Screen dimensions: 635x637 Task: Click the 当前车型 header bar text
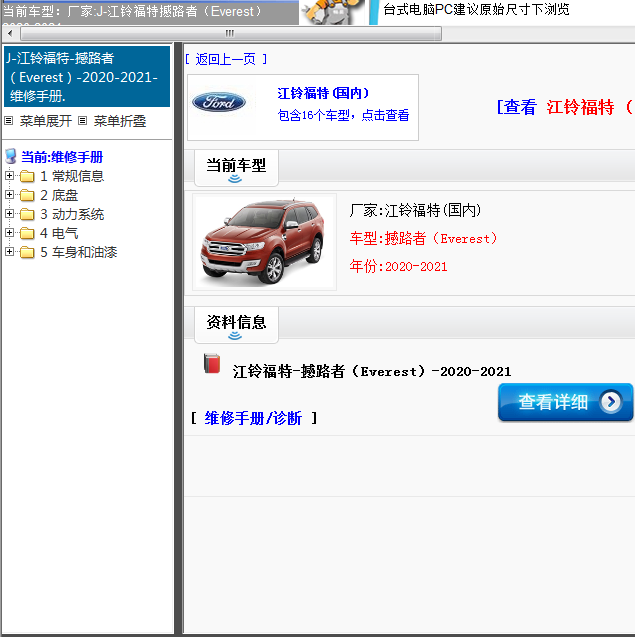point(236,165)
